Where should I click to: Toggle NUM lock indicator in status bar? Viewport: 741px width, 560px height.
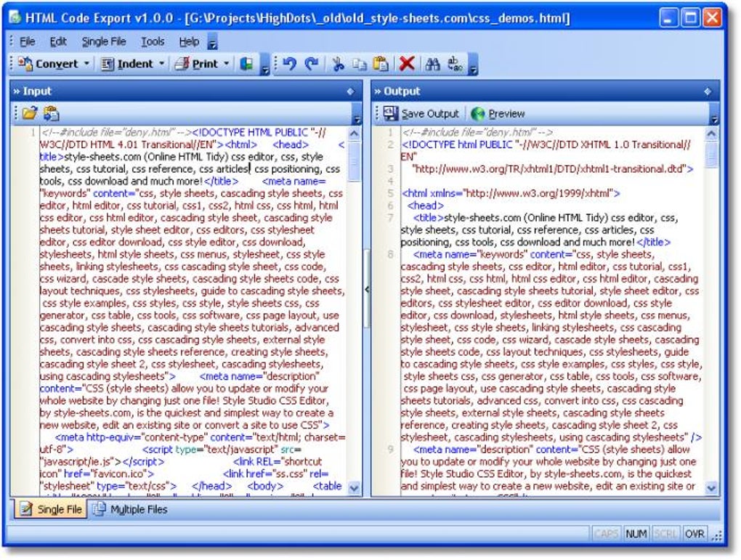(636, 533)
